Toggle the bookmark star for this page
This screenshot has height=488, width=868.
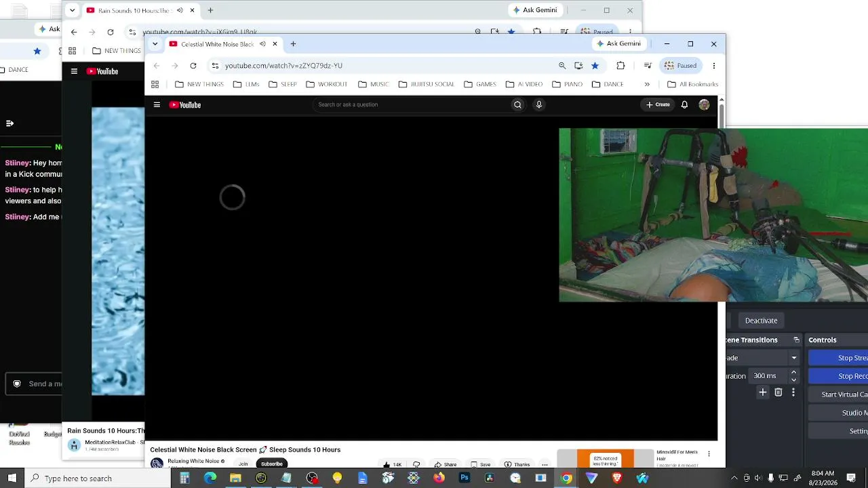click(x=595, y=66)
